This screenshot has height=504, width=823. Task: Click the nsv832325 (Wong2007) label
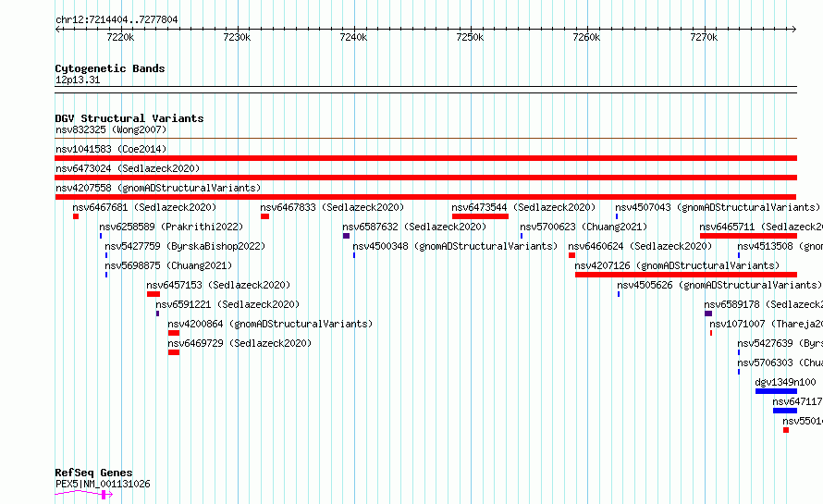(x=111, y=129)
